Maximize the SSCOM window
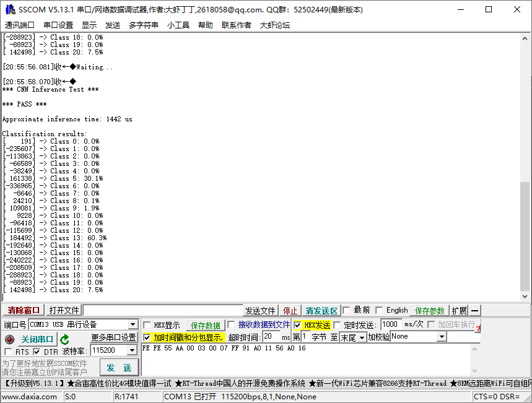 click(489, 9)
